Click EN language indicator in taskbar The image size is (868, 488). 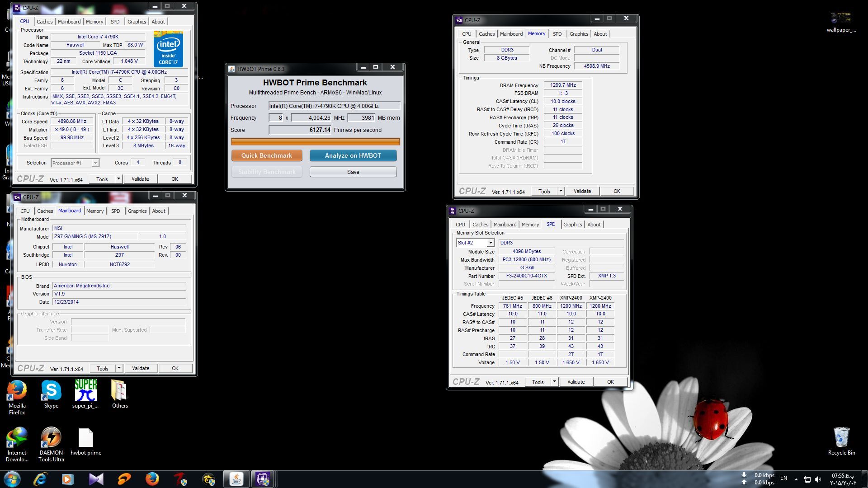coord(783,478)
